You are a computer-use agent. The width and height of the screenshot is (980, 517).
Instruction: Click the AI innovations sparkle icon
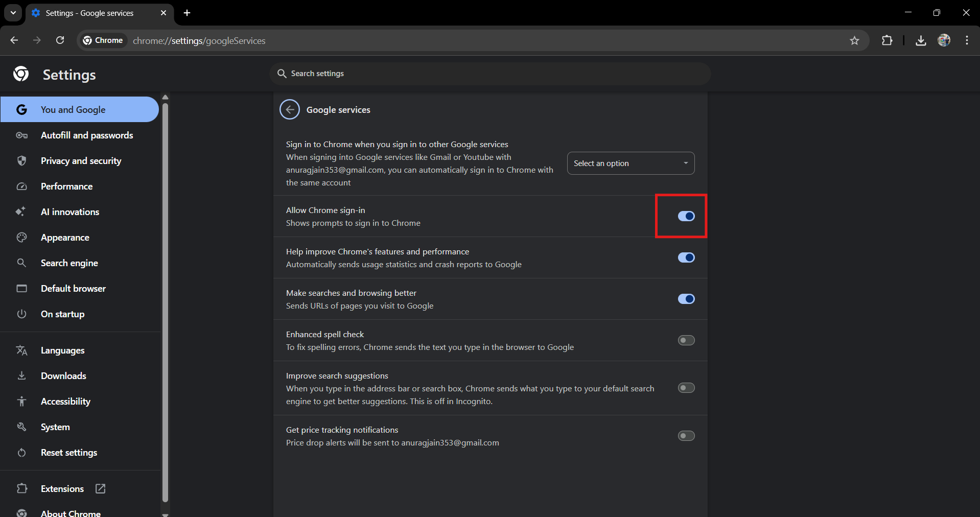coord(22,212)
